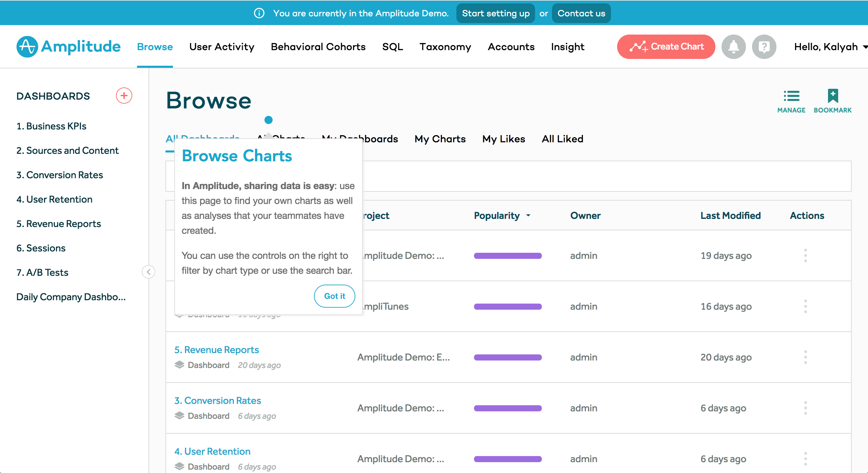Click the Actions column header
Screen dimensions: 868x473
tap(807, 215)
